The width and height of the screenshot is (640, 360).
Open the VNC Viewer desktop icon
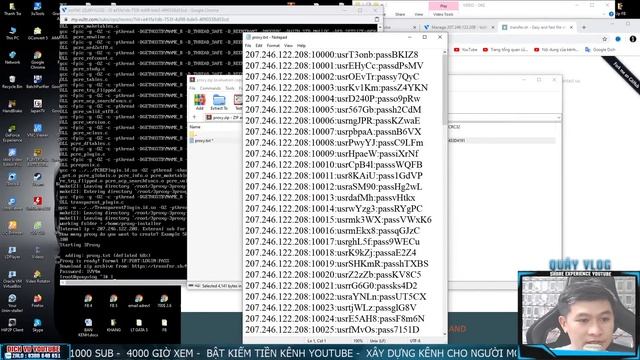click(x=38, y=130)
